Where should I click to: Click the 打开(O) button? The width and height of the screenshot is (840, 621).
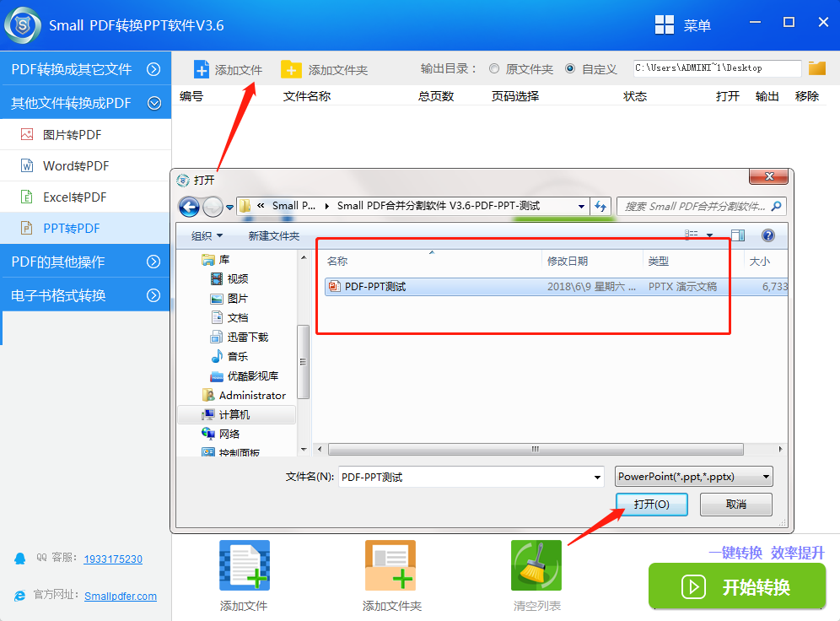point(651,505)
